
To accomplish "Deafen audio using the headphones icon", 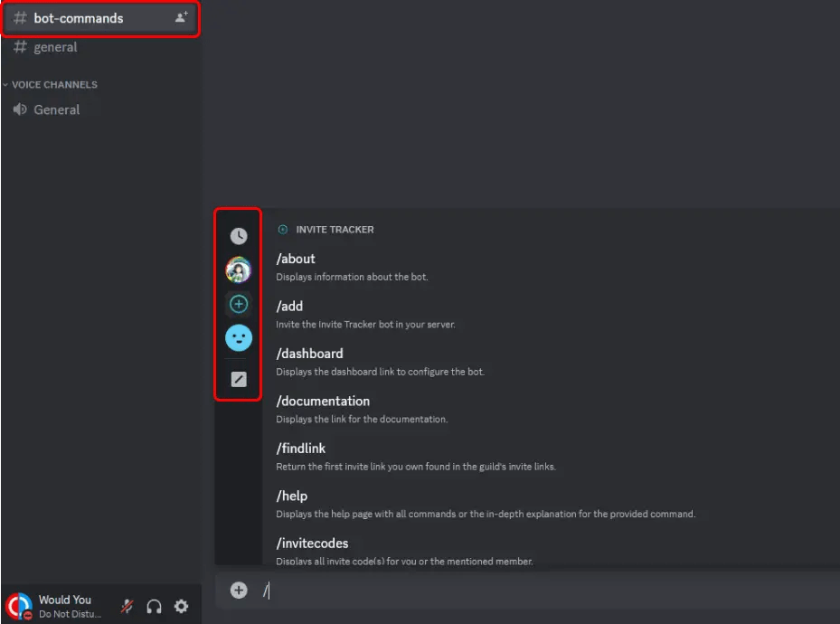I will click(x=154, y=606).
